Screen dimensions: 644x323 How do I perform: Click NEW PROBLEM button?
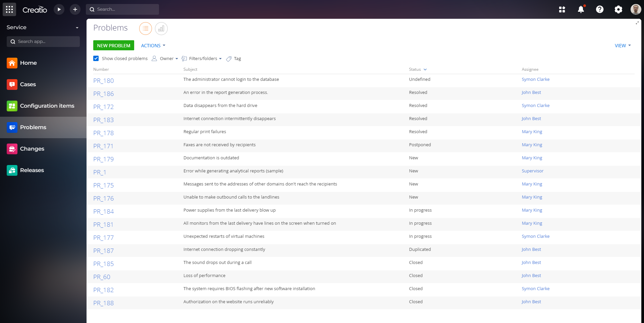click(x=114, y=46)
